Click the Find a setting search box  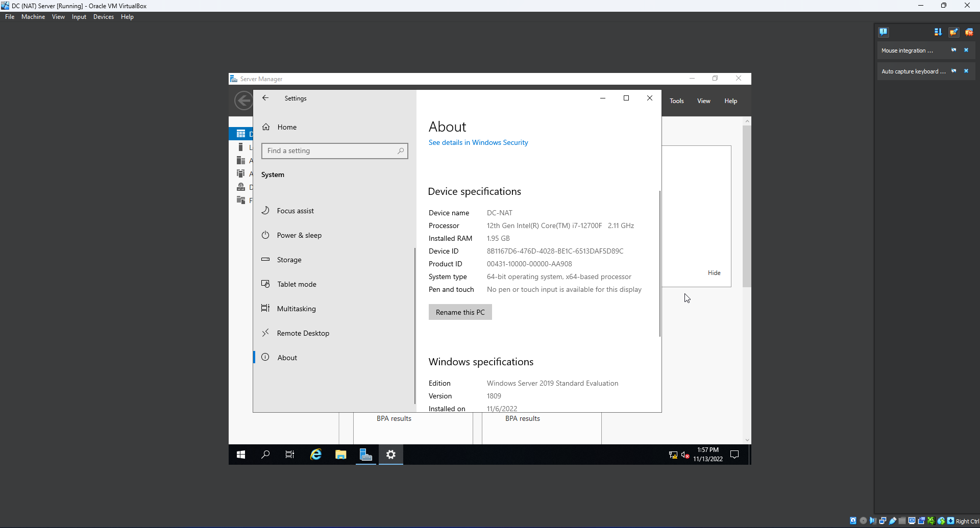[x=335, y=150]
